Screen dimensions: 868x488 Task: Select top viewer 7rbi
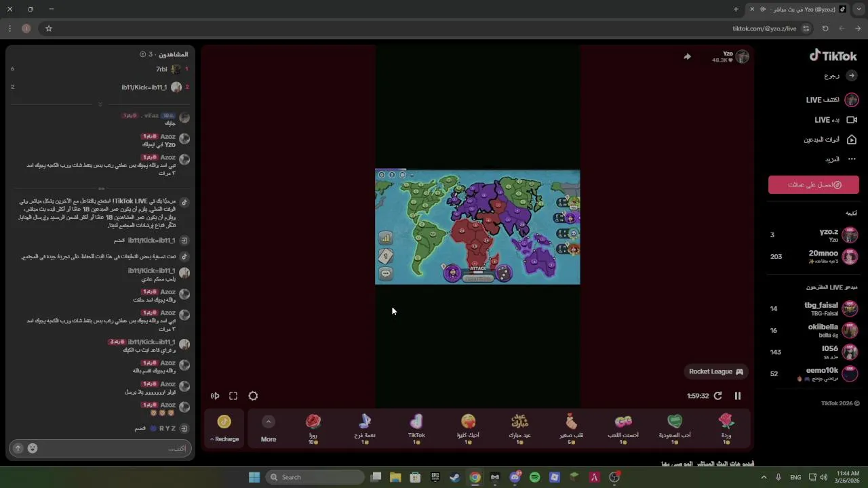click(100, 69)
